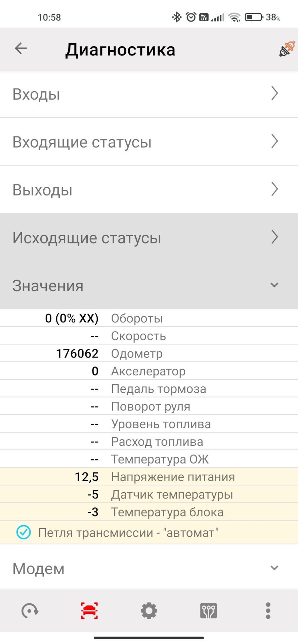Tap the Датчик температуры row
The height and width of the screenshot is (644, 298).
pyautogui.click(x=149, y=494)
